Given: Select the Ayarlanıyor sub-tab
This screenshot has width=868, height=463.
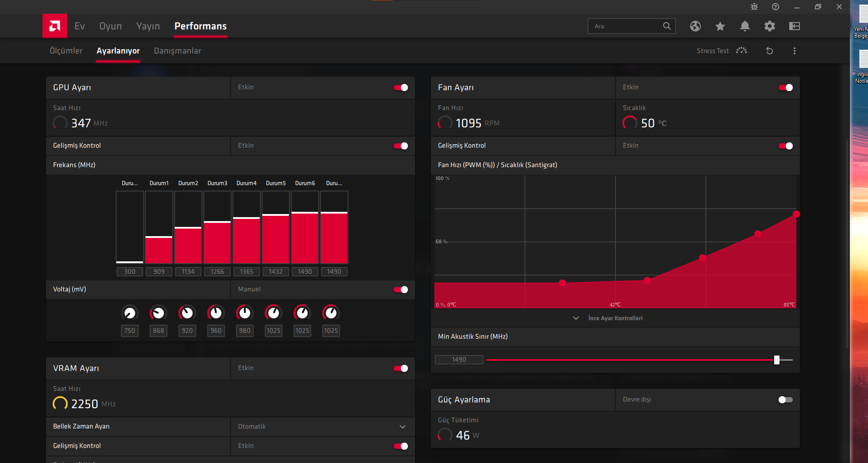Looking at the screenshot, I should click(x=118, y=51).
